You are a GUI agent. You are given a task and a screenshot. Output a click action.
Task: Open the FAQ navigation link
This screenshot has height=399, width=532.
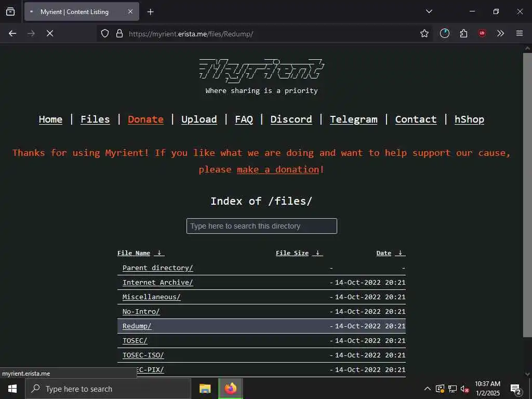pyautogui.click(x=244, y=119)
